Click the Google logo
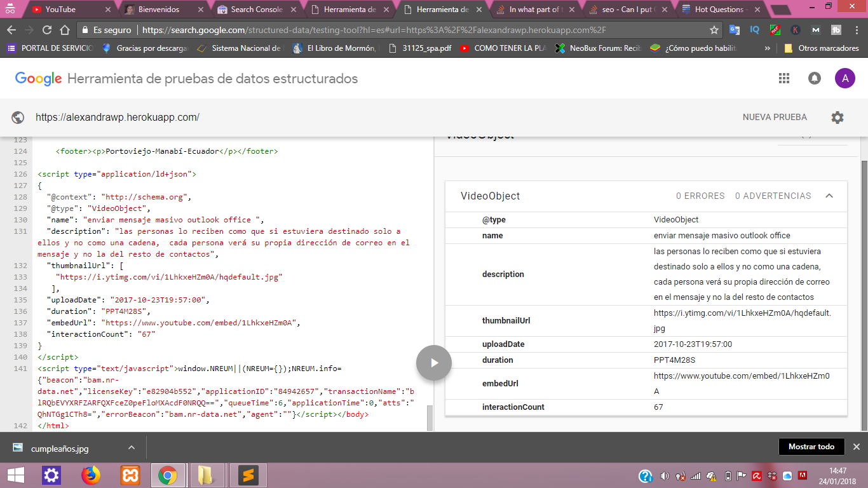The image size is (868, 488). tap(38, 79)
